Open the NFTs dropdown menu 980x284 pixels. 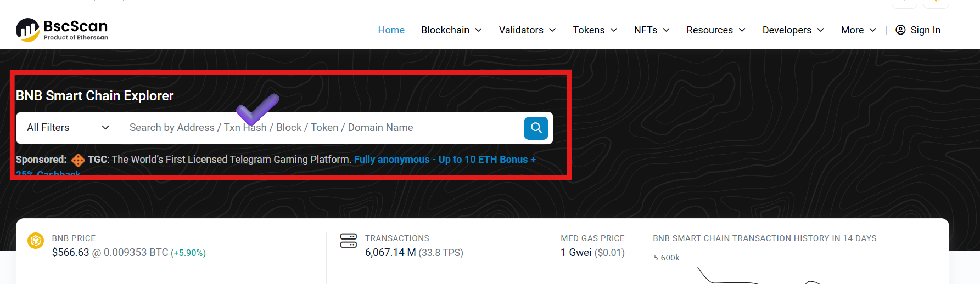[x=652, y=30]
